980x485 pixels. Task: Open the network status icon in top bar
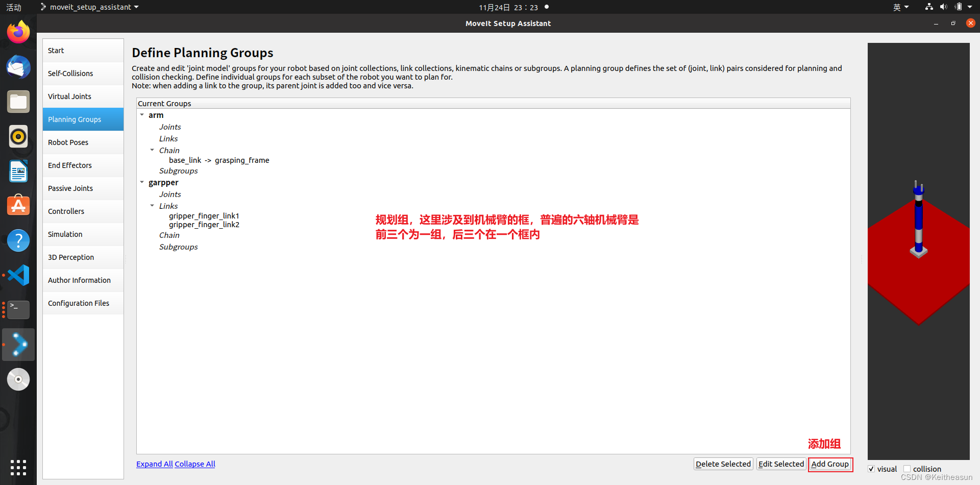point(929,7)
